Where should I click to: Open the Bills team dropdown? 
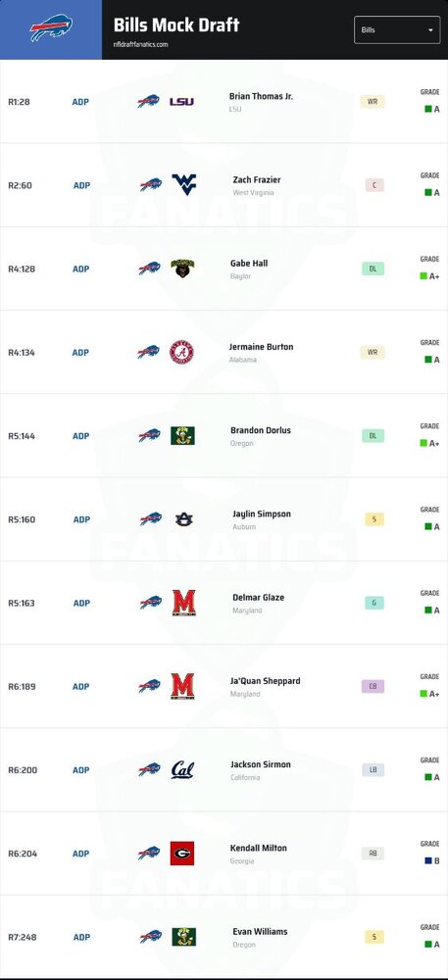(x=397, y=29)
